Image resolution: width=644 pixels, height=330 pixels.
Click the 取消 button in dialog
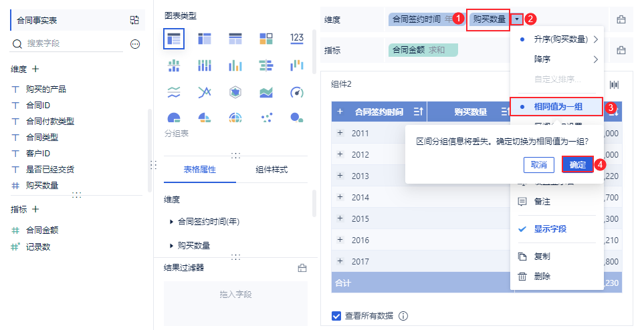point(539,164)
